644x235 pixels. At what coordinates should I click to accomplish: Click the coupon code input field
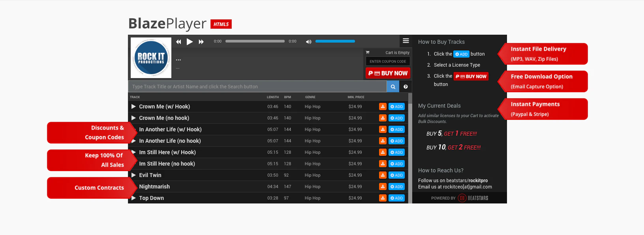(388, 62)
